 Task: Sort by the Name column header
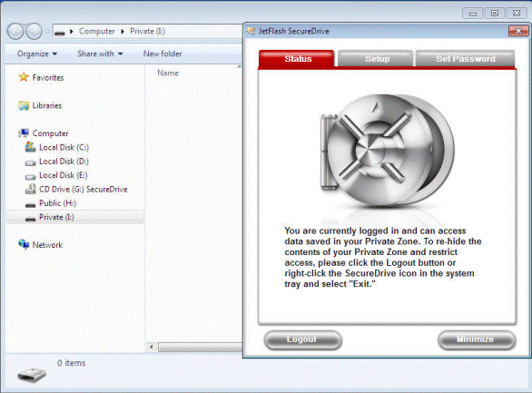(x=168, y=74)
